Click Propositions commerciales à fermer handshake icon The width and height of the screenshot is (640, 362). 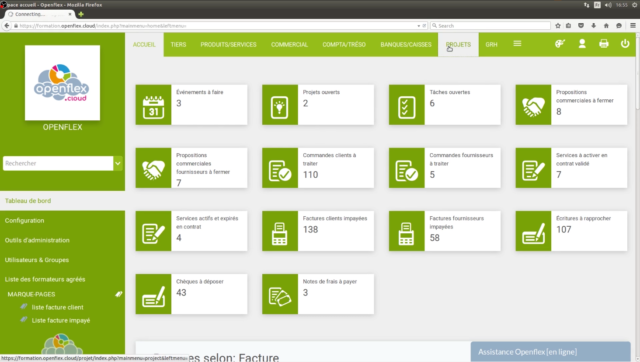pos(533,105)
